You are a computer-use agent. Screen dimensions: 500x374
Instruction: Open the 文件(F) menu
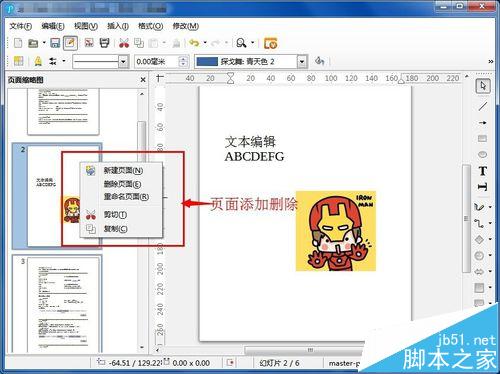(x=20, y=26)
